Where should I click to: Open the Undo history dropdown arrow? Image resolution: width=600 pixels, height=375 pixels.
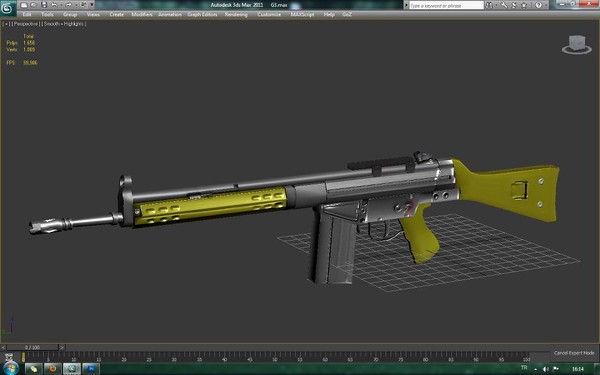61,5
